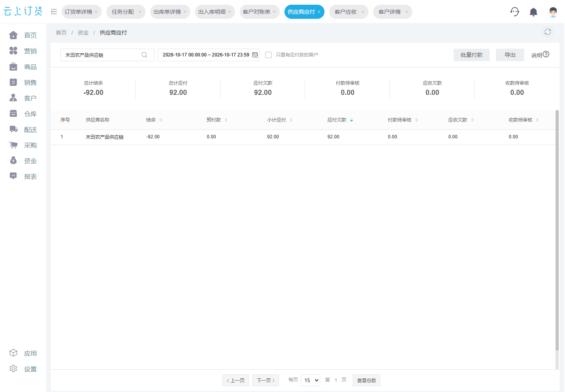Go to 上一页 previous page

coord(235,380)
